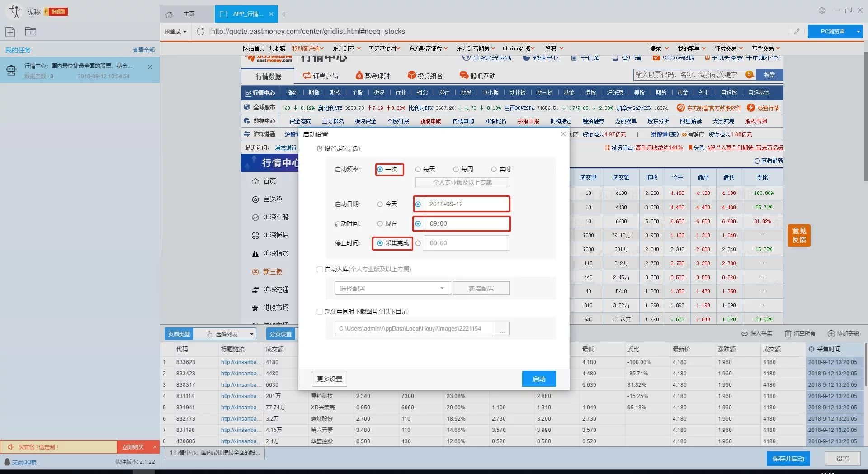The width and height of the screenshot is (868, 474).
Task: Click the 更多设置 button
Action: (329, 379)
